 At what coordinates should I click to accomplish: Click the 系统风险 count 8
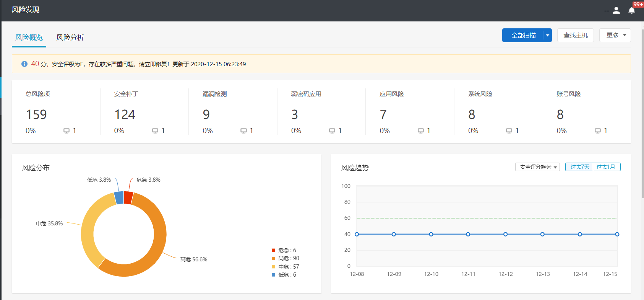click(x=472, y=114)
